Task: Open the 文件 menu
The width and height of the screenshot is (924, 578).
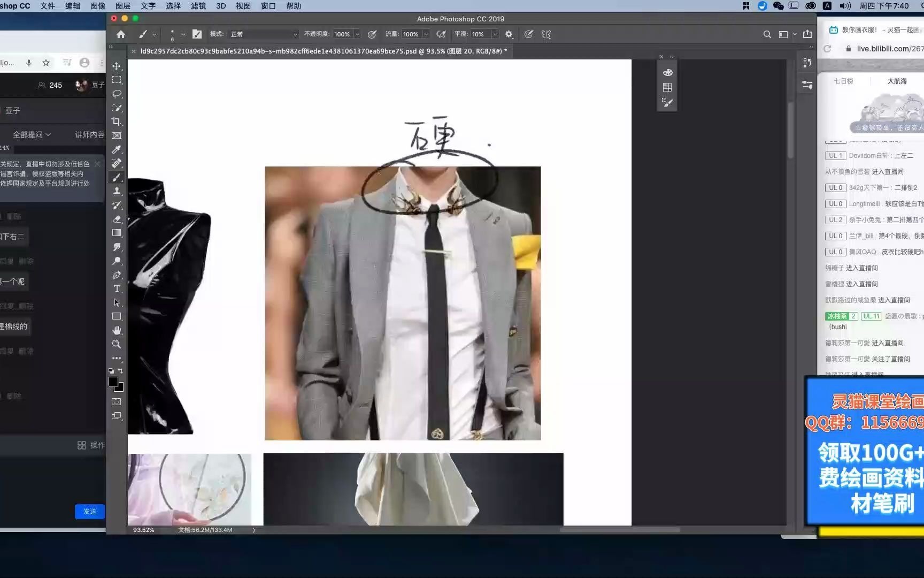Action: pyautogui.click(x=48, y=6)
